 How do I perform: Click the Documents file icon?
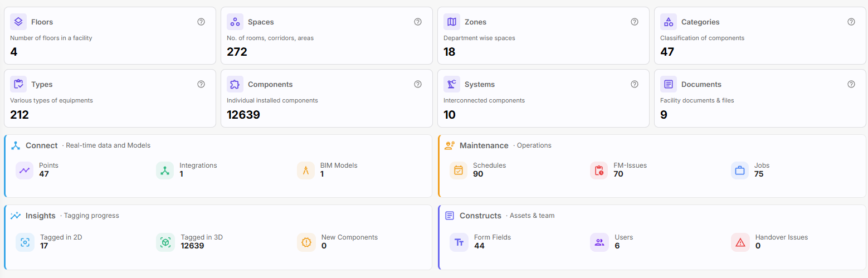point(669,84)
